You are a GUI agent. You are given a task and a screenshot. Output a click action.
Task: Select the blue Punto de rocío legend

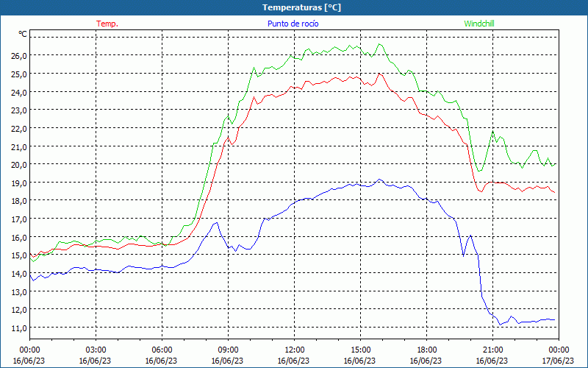pos(293,24)
